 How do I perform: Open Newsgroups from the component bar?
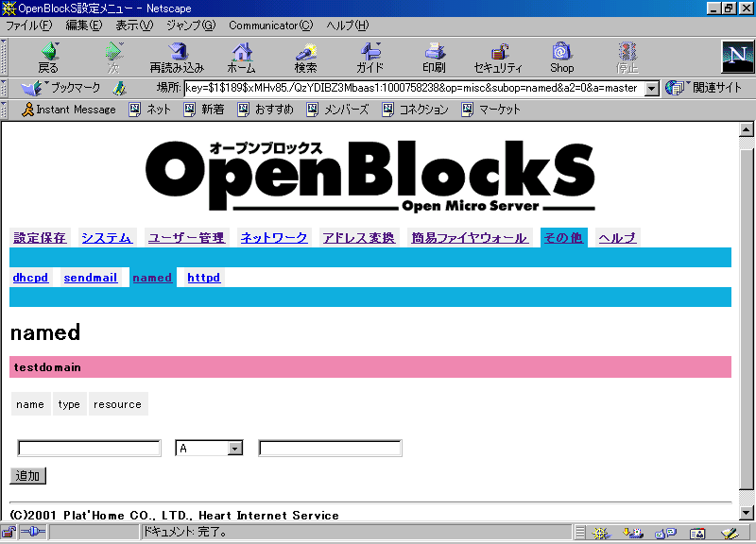(x=665, y=533)
